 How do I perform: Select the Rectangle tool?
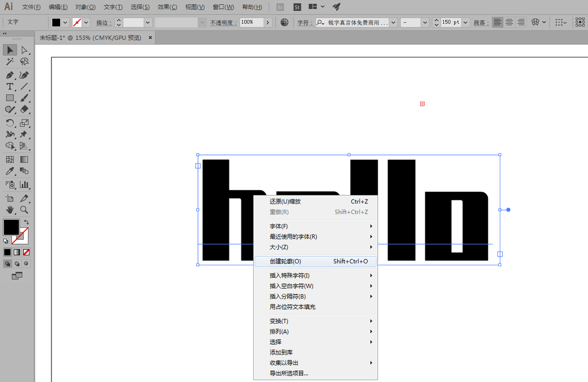click(10, 98)
